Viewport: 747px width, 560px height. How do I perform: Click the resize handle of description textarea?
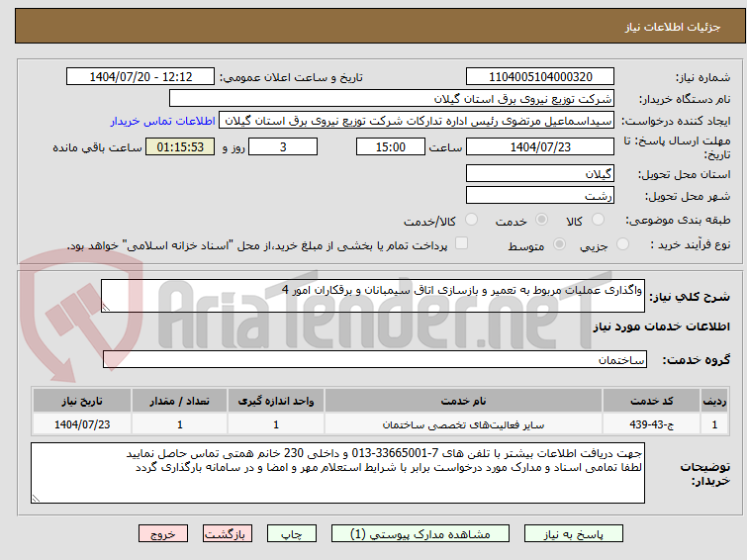click(x=106, y=308)
